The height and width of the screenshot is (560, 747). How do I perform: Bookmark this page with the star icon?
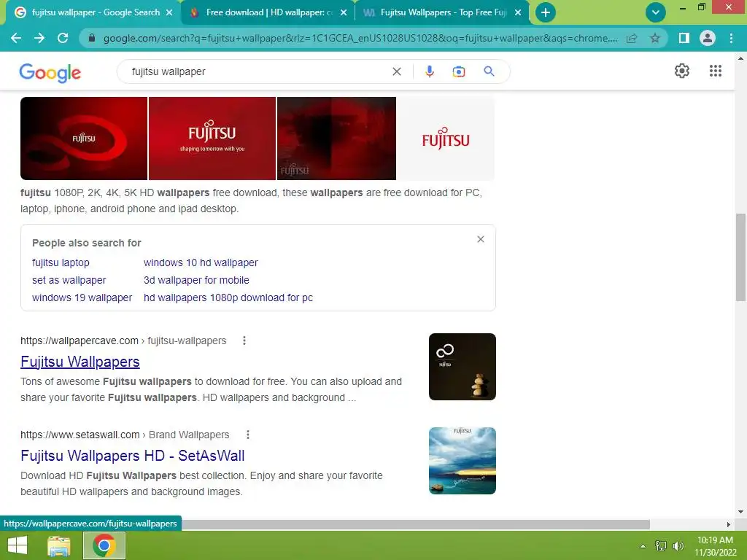(655, 38)
